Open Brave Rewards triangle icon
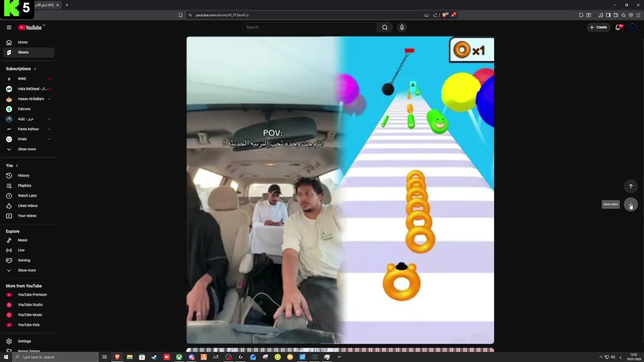This screenshot has width=644, height=362. click(453, 15)
